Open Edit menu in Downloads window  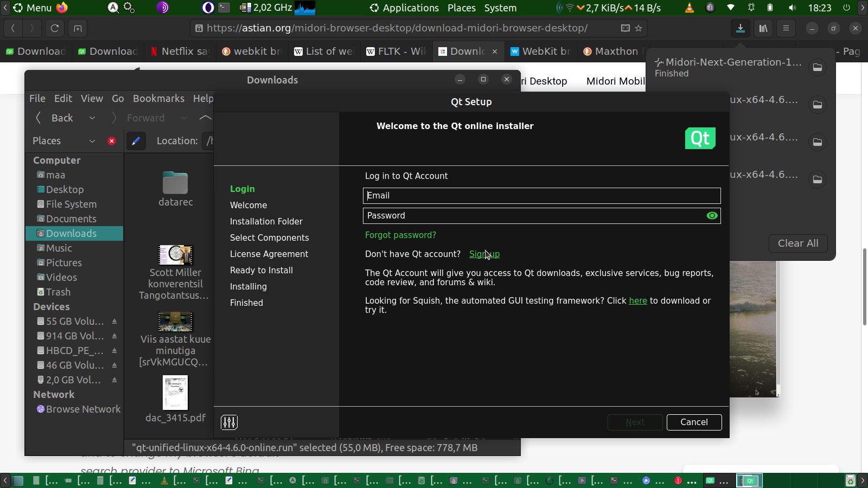pyautogui.click(x=63, y=99)
